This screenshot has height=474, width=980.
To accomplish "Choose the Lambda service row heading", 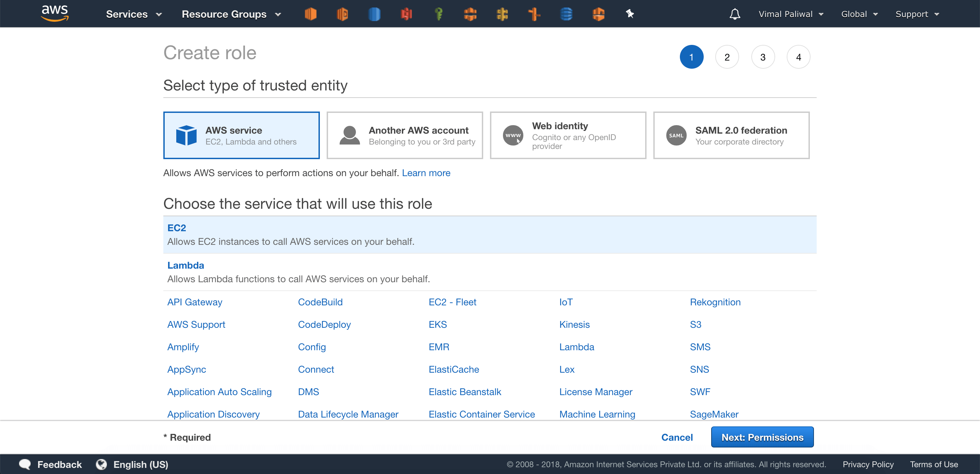I will [x=186, y=265].
